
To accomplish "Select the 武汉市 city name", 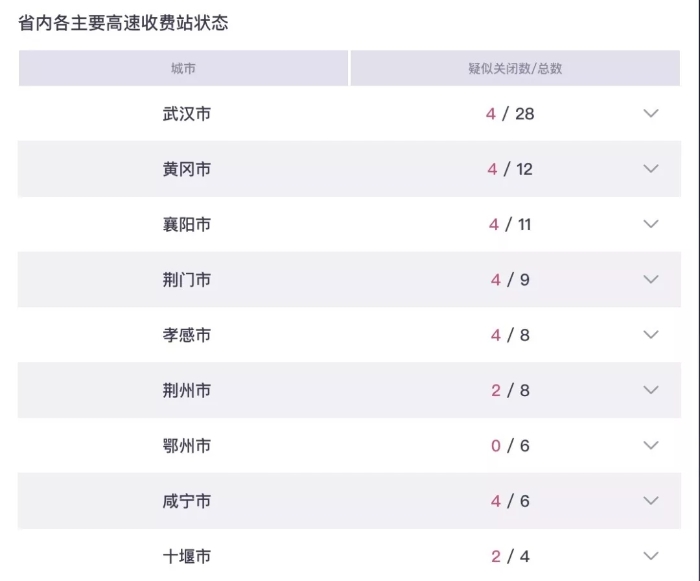I will (187, 114).
